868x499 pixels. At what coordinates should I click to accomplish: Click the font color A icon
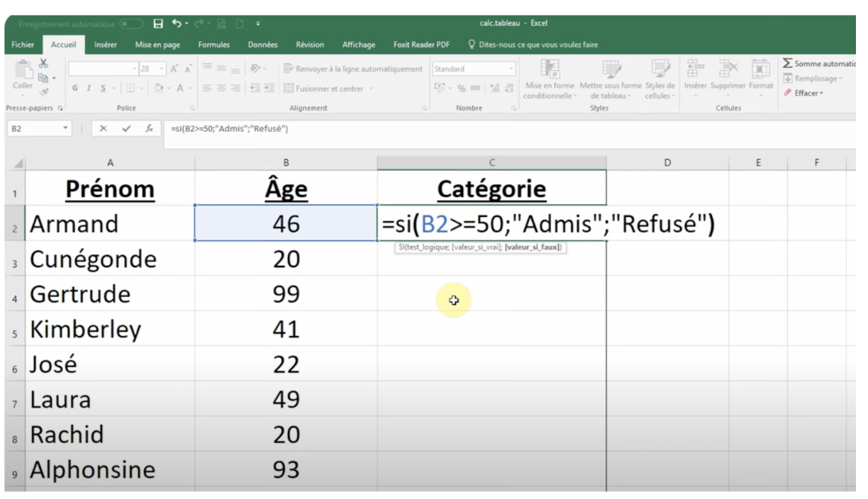click(180, 89)
